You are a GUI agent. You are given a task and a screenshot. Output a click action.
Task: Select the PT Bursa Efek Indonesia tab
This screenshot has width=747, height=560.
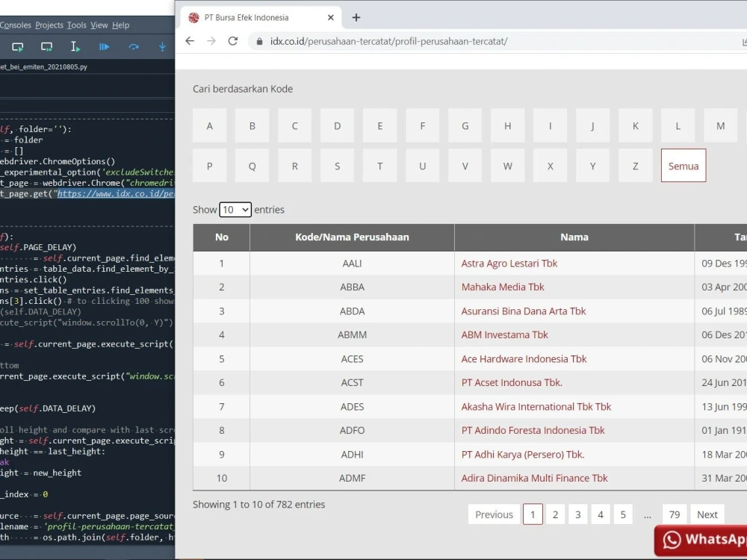(x=260, y=18)
